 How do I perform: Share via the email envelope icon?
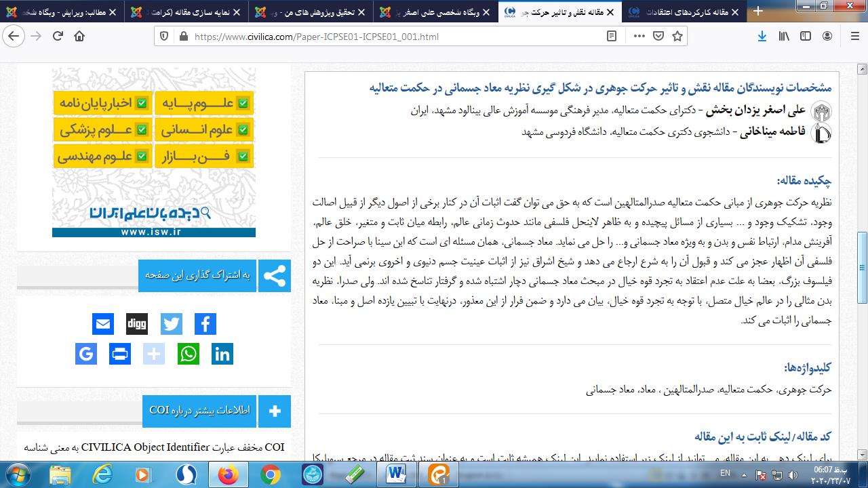coord(103,324)
